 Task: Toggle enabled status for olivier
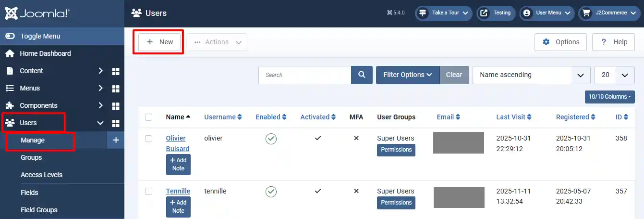point(271,139)
